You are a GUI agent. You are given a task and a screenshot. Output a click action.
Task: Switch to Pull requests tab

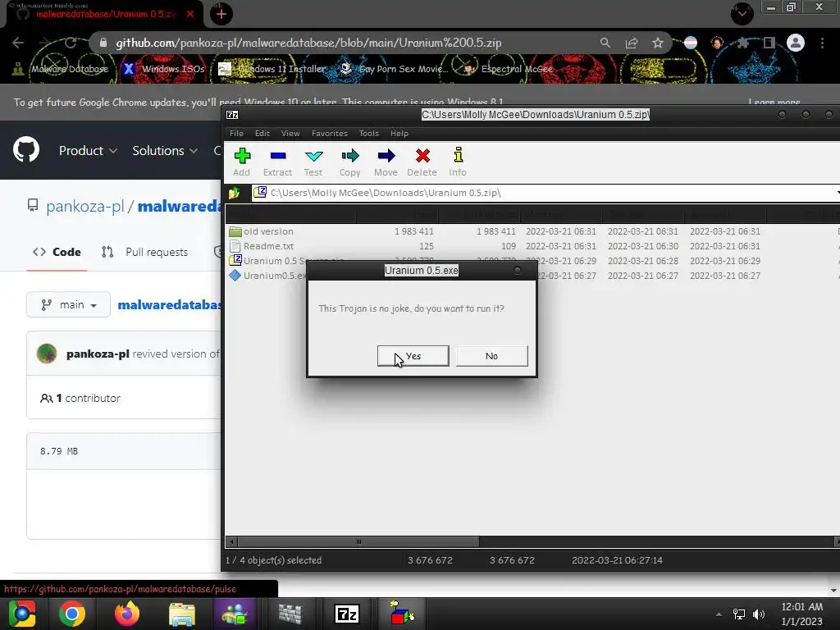144,253
